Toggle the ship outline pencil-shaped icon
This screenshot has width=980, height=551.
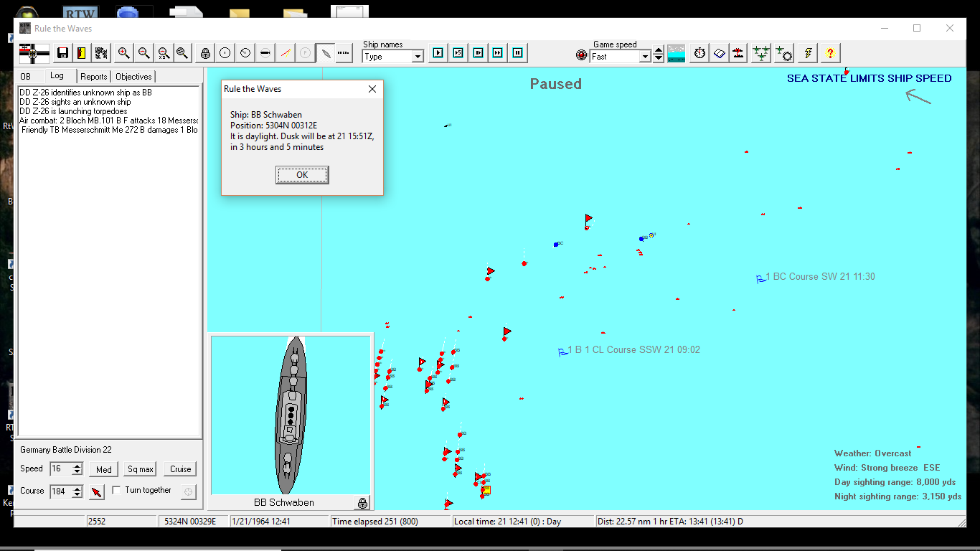pyautogui.click(x=325, y=53)
